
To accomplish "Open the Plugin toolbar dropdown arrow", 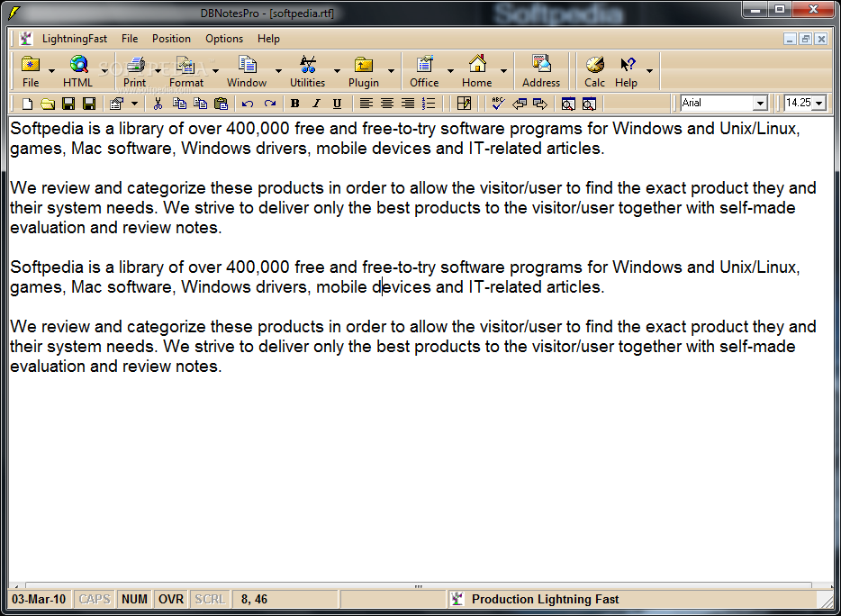I will [x=391, y=71].
